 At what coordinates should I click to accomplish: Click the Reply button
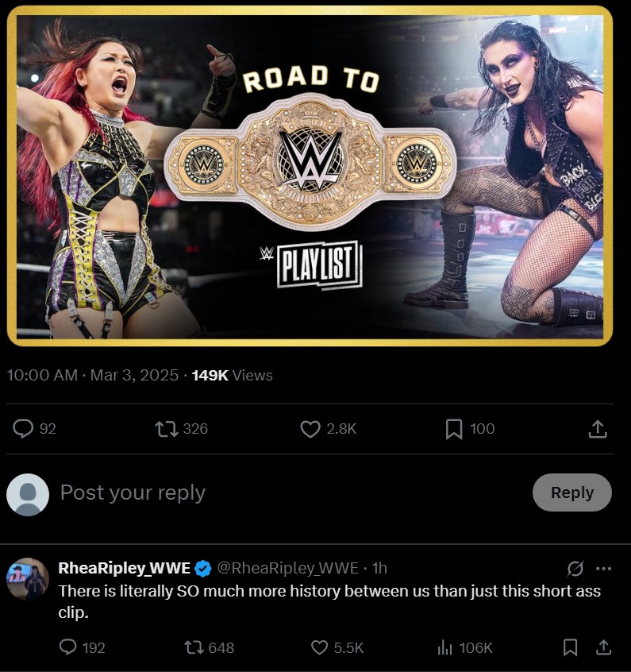(x=572, y=492)
